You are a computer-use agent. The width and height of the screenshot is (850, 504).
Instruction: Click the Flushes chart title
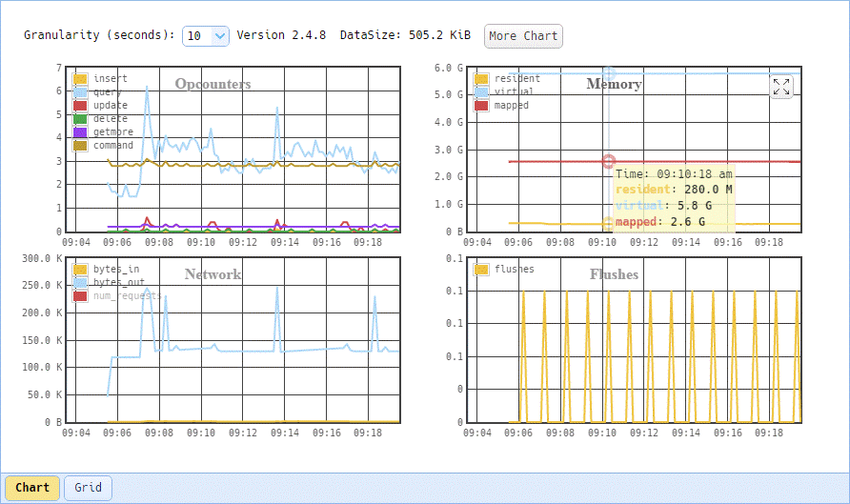pos(615,274)
